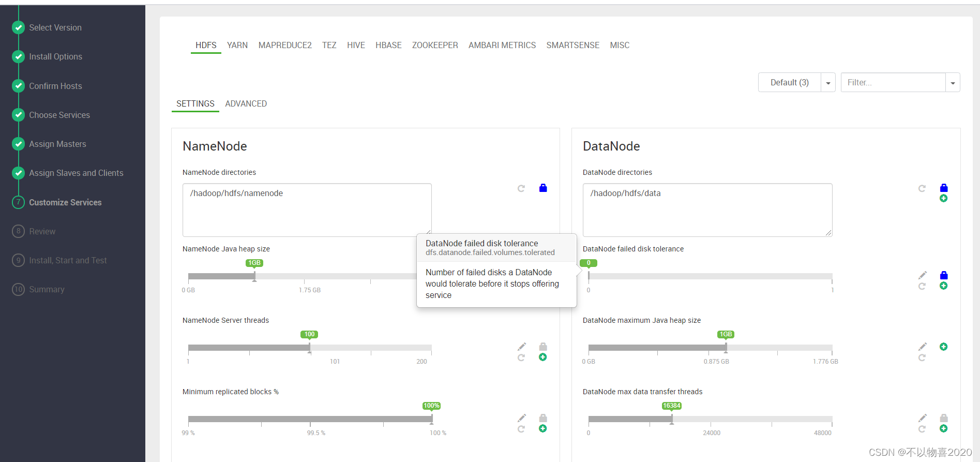
Task: Click pencil edit icon for NameNode Server threads
Action: [522, 346]
